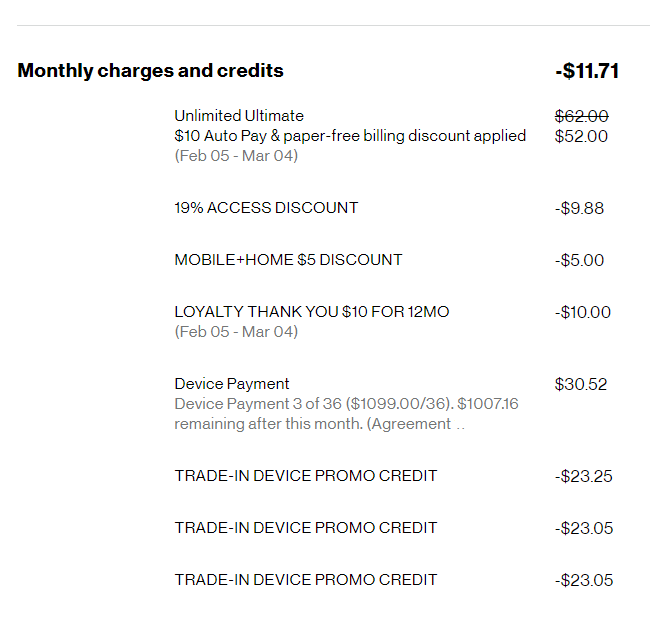Click the 19% ACCESS DISCOUNT line
The image size is (650, 619).
[x=266, y=208]
